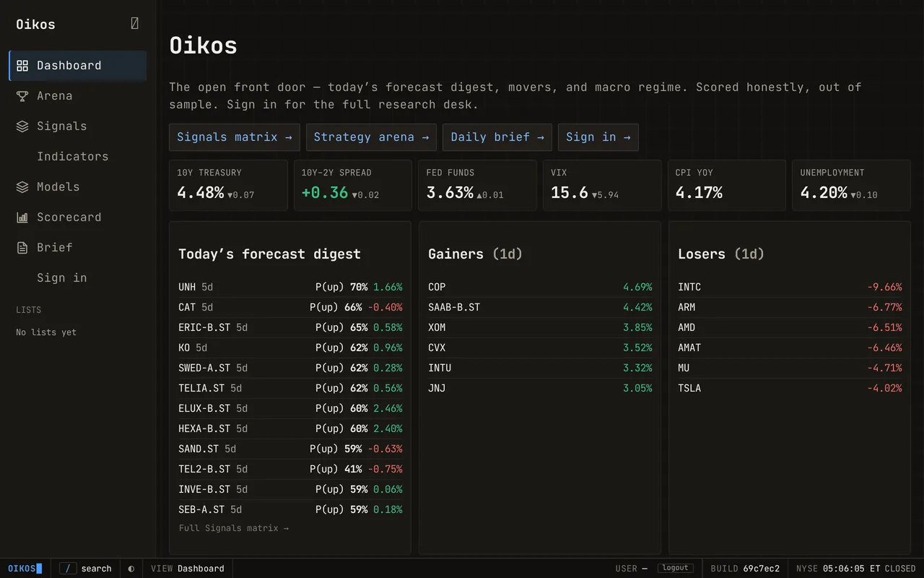Viewport: 924px width, 578px height.
Task: Select INVE-B.ST forecast row
Action: pos(290,489)
